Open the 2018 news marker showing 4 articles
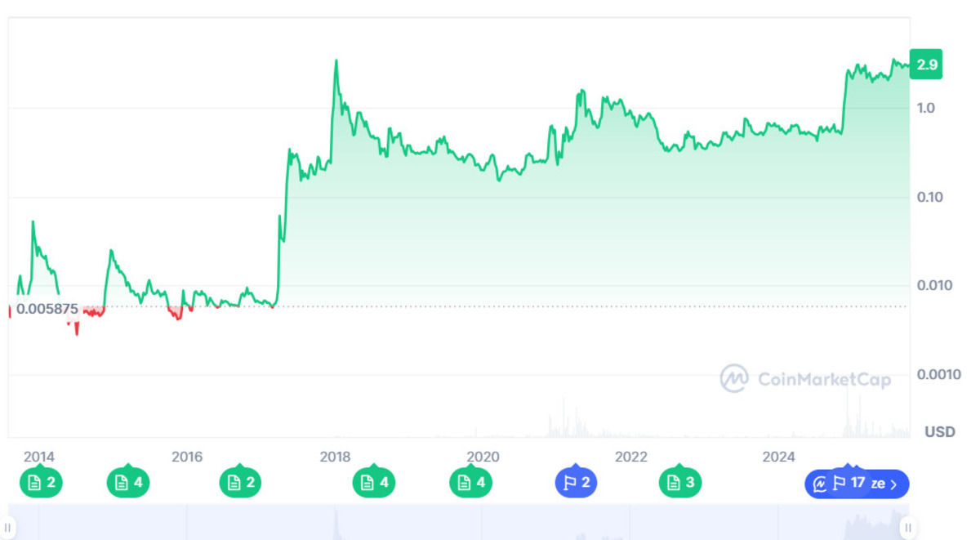The image size is (980, 540). pos(374,483)
